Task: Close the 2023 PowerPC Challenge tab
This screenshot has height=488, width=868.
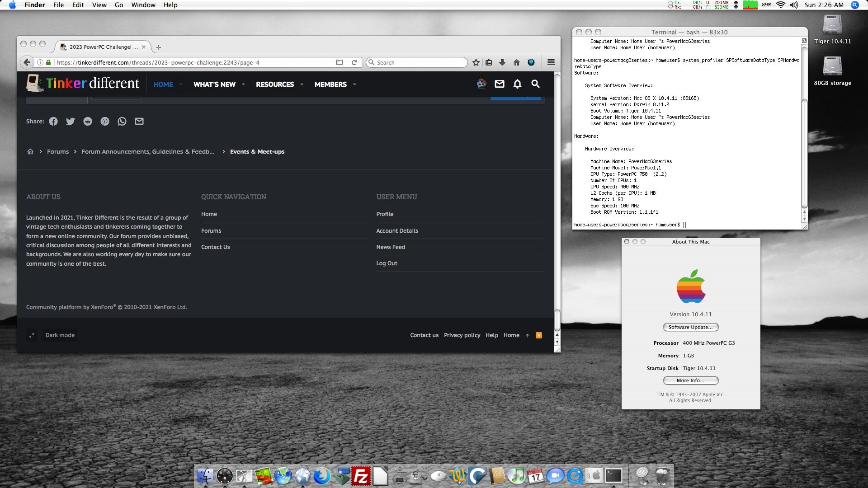Action: 144,47
